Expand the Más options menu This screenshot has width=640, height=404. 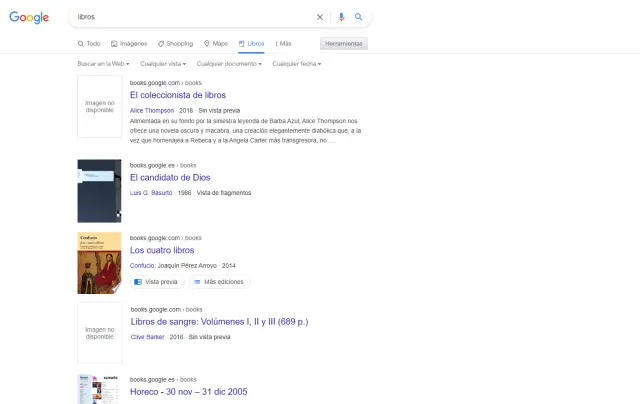click(283, 44)
